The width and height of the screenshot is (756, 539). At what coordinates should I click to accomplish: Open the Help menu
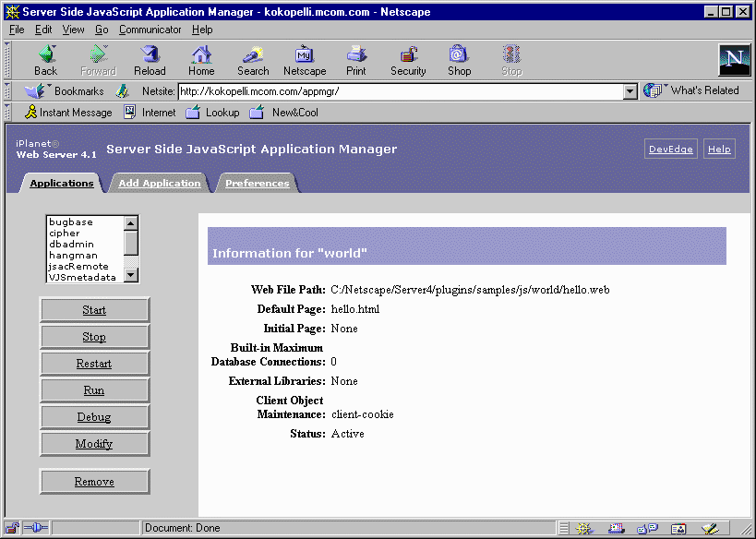click(202, 30)
